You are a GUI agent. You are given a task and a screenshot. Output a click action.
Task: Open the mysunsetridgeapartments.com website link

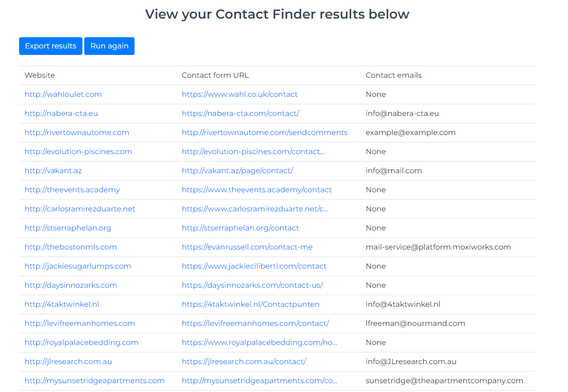coord(95,381)
